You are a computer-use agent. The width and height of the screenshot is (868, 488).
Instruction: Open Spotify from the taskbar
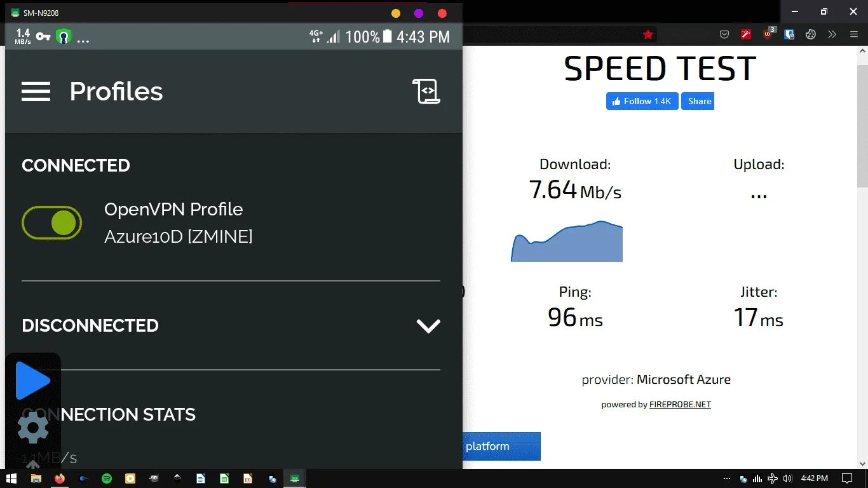(x=107, y=478)
